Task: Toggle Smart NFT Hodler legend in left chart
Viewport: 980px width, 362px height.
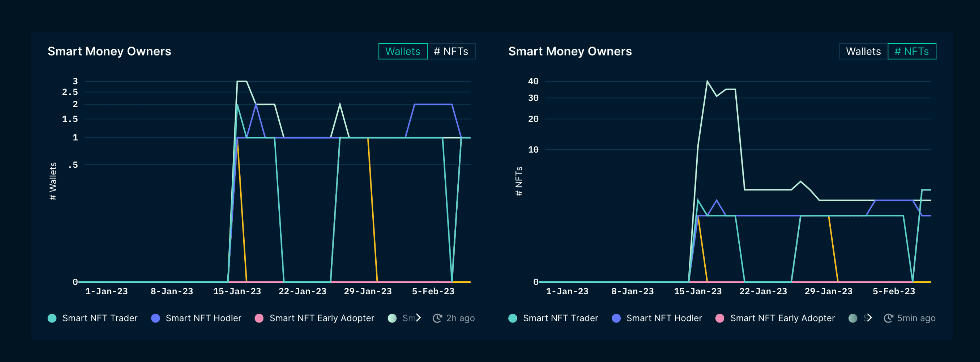Action: (x=196, y=318)
